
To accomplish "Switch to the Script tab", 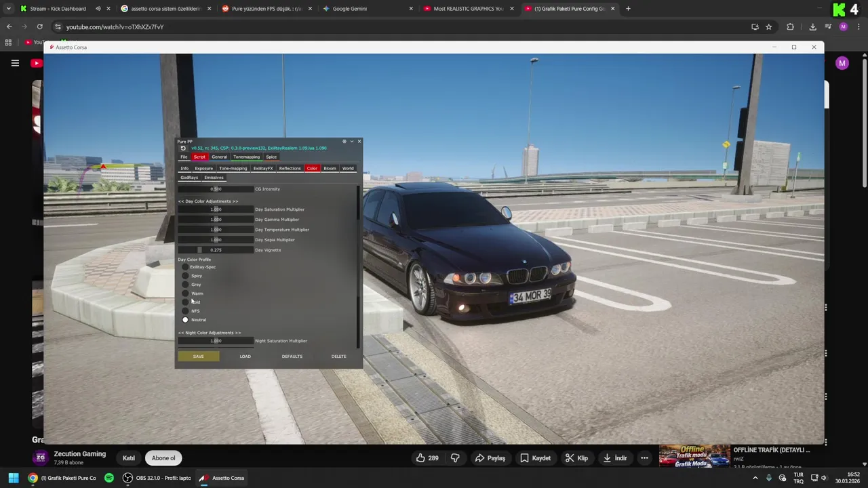I will pyautogui.click(x=199, y=157).
